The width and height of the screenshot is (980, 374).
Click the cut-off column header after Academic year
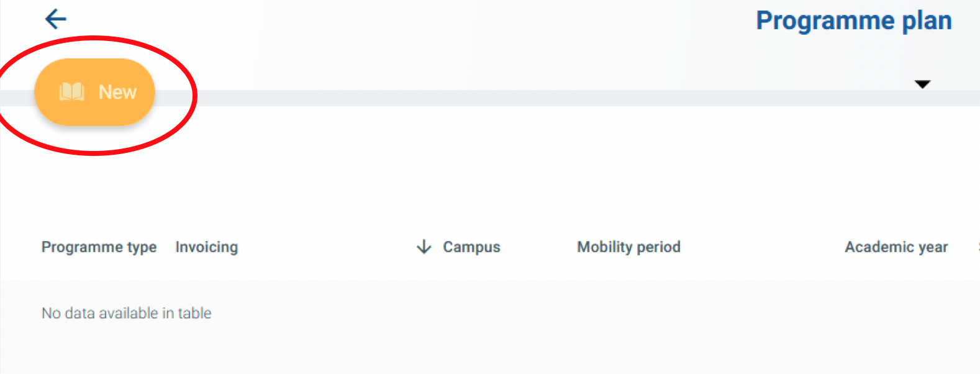978,247
